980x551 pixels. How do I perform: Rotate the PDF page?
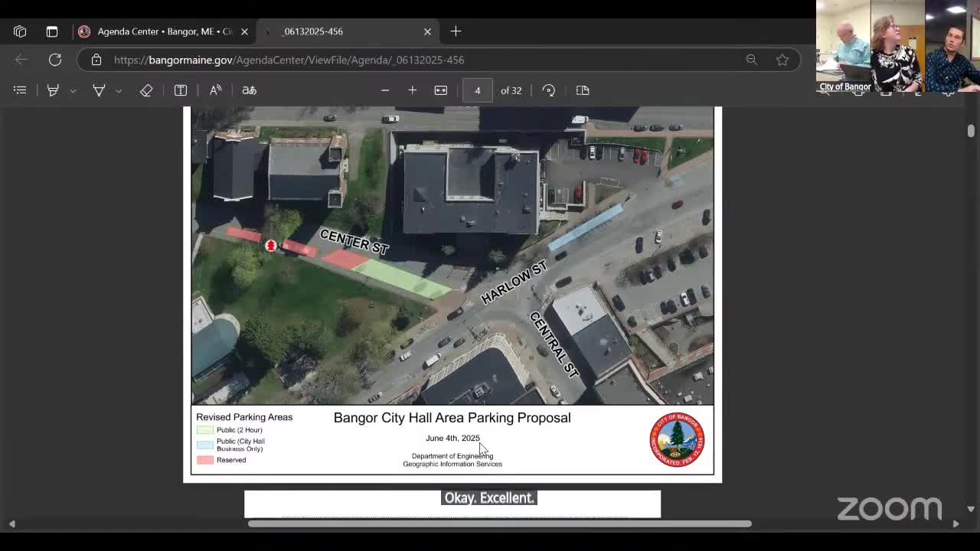549,90
